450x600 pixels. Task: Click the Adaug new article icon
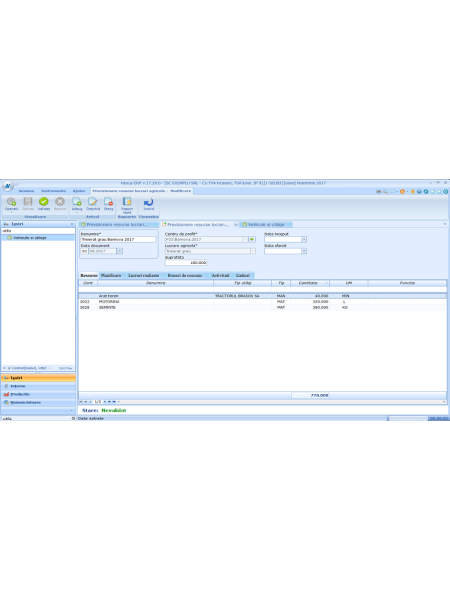pyautogui.click(x=77, y=202)
